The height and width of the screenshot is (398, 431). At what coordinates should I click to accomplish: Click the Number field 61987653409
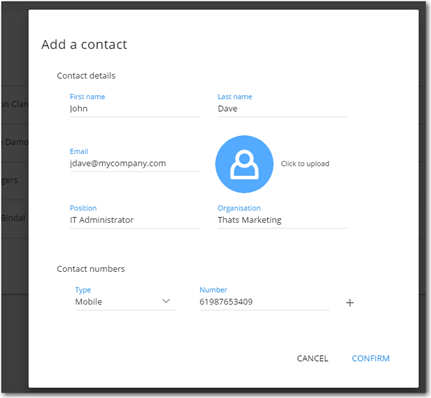[x=264, y=302]
